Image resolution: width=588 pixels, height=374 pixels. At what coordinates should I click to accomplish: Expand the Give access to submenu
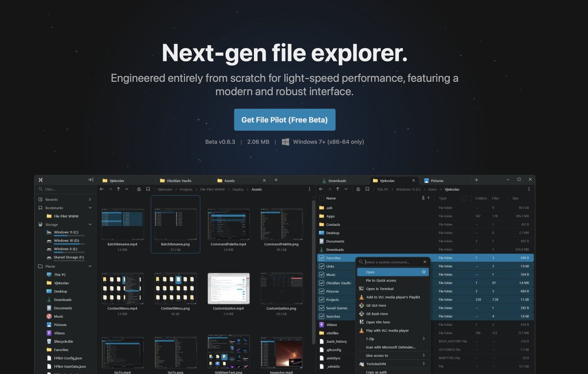(x=423, y=355)
